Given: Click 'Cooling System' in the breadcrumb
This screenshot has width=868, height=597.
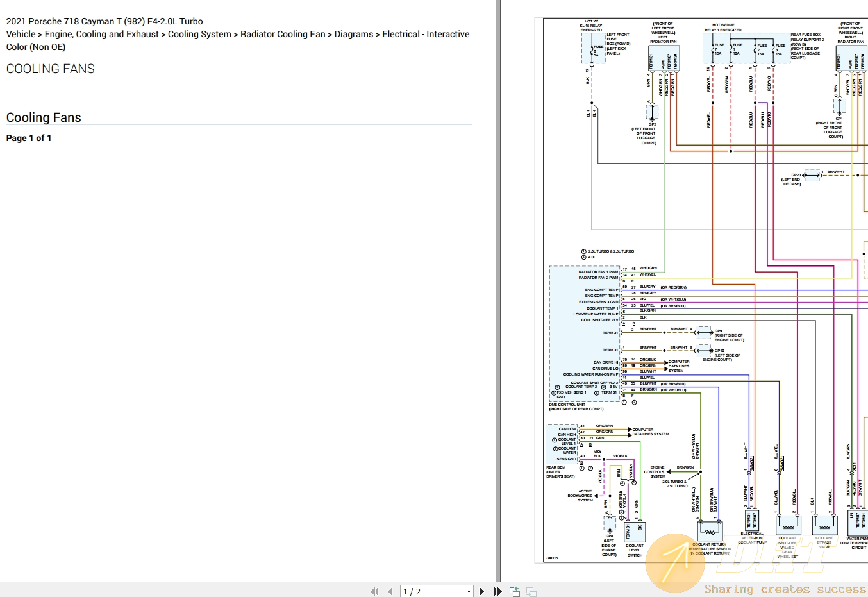Looking at the screenshot, I should tap(199, 34).
